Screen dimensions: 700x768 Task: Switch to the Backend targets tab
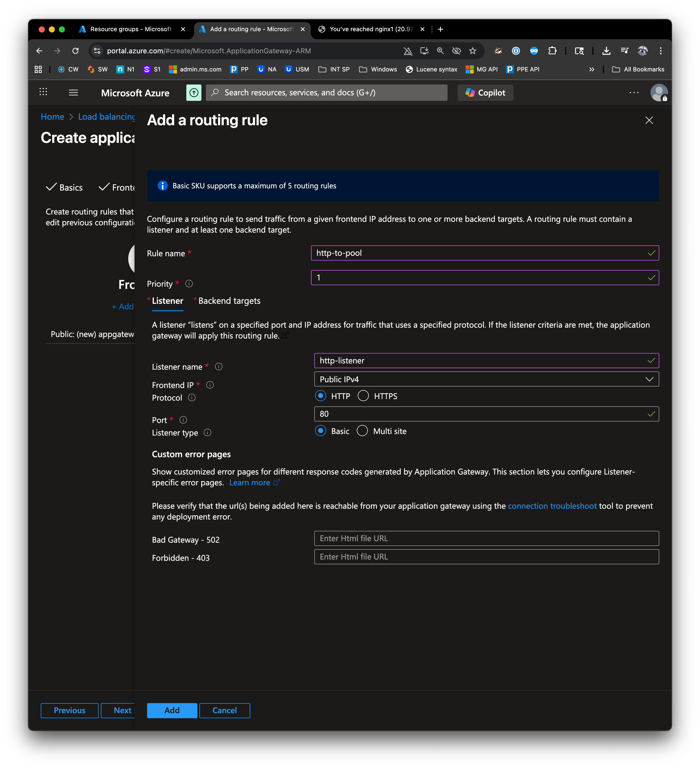point(229,301)
